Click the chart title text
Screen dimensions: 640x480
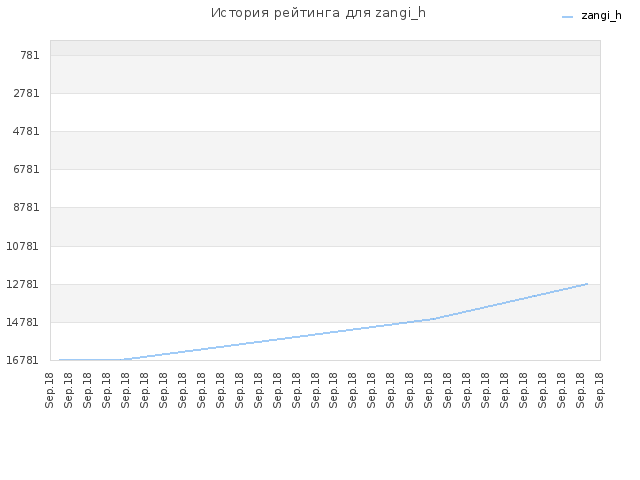pyautogui.click(x=318, y=13)
